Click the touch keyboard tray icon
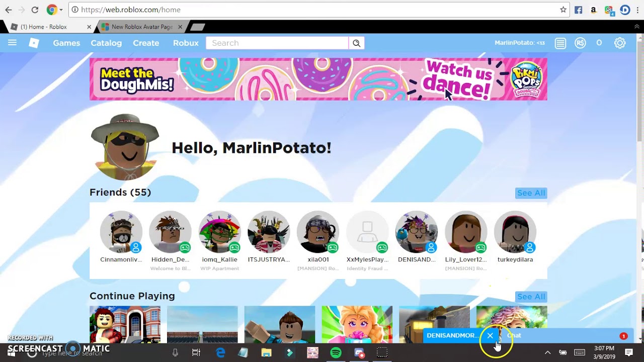Viewport: 644px width, 362px height. (580, 352)
